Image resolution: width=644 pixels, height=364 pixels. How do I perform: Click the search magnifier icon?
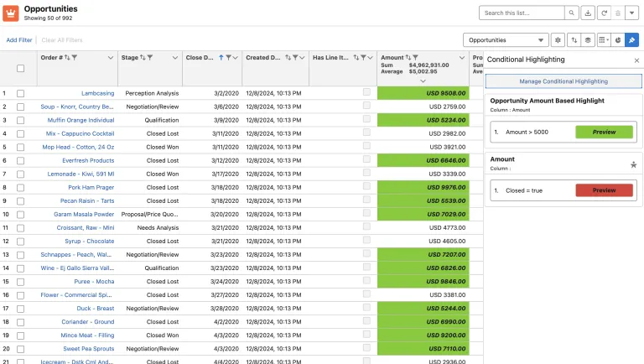pos(571,13)
